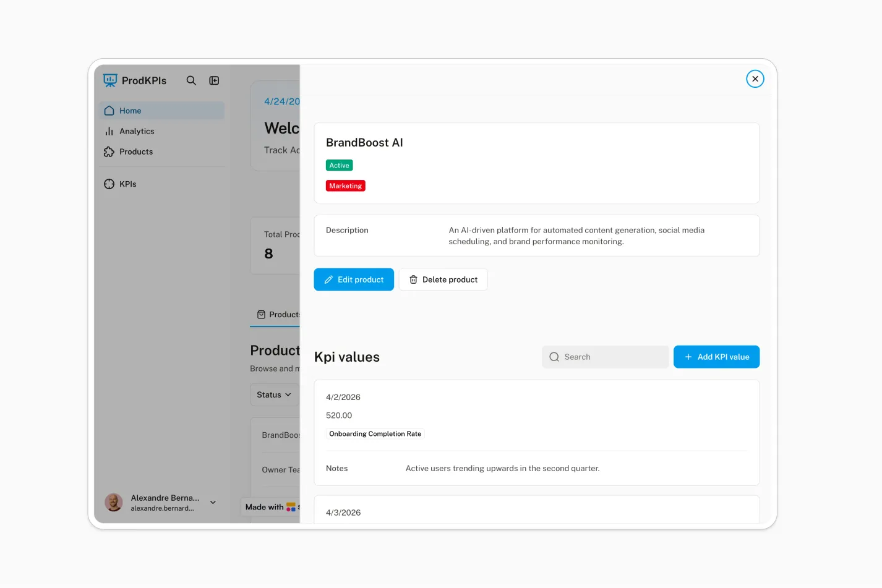Click the product Description text
This screenshot has width=882, height=588.
576,236
